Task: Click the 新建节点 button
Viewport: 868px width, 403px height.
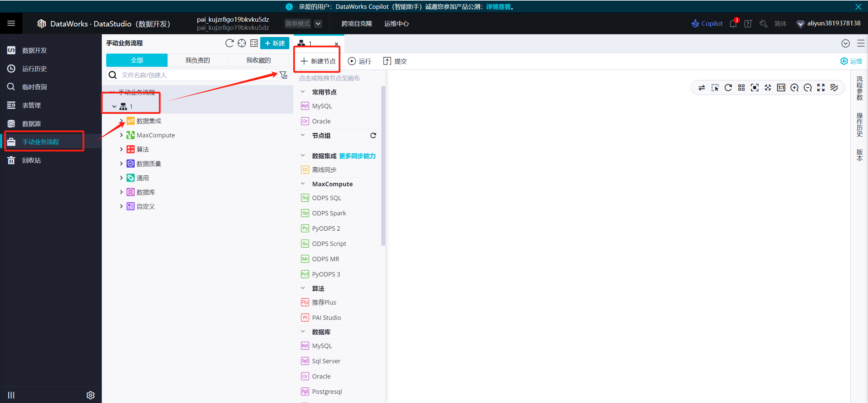Action: click(x=317, y=61)
